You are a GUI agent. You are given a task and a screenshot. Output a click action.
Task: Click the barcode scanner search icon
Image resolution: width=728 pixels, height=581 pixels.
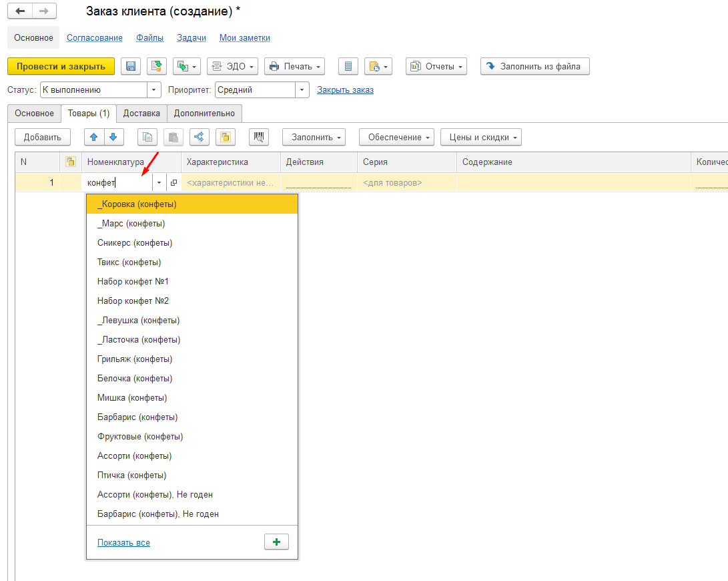coord(258,137)
